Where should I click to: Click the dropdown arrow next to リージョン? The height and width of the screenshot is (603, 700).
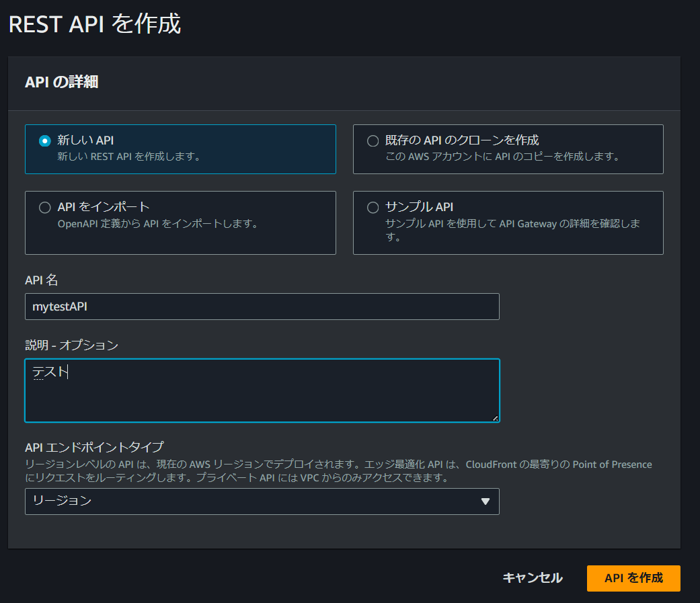[485, 501]
